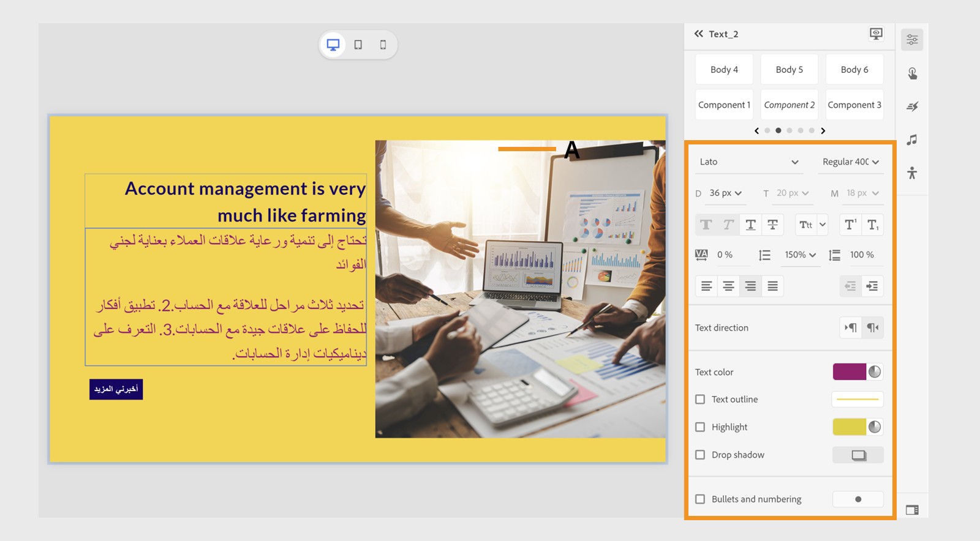Viewport: 980px width, 541px height.
Task: Open the Lato font family dropdown
Action: pyautogui.click(x=748, y=162)
